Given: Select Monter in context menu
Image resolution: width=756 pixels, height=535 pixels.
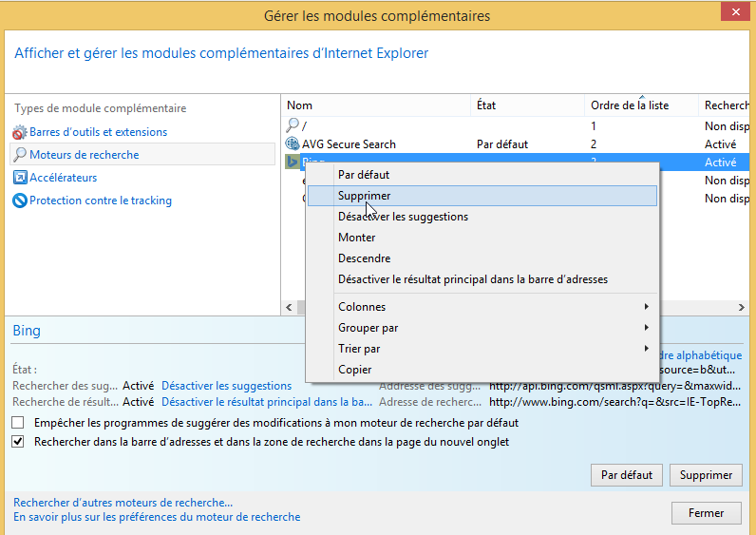Looking at the screenshot, I should coord(482,238).
